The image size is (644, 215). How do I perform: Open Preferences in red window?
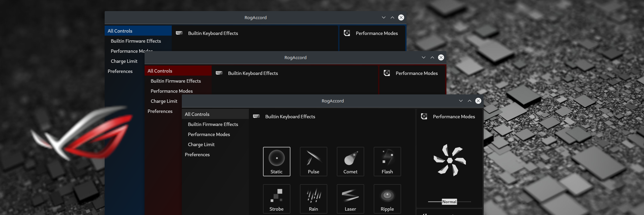coord(163,111)
